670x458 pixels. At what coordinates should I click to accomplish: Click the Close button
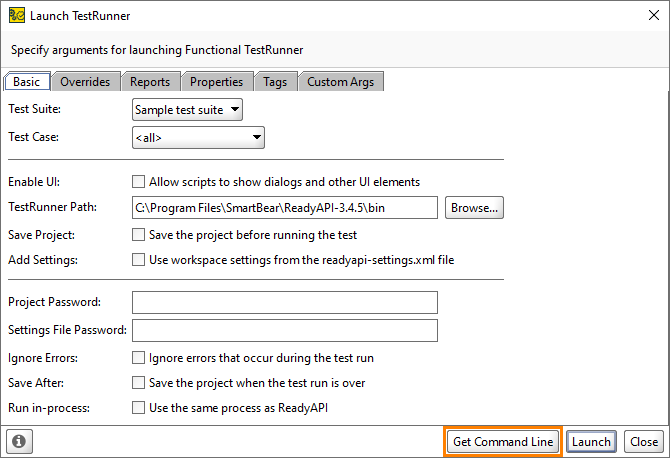coord(644,442)
